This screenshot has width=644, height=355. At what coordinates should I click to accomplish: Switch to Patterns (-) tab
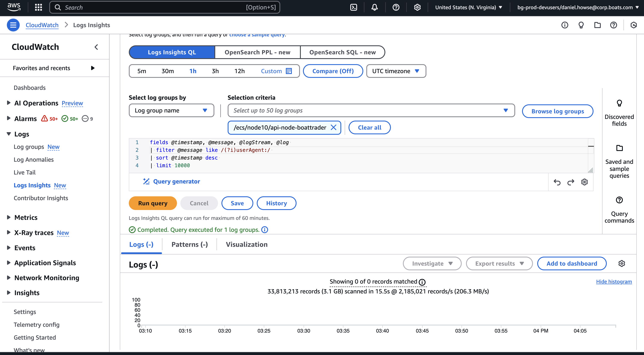190,245
